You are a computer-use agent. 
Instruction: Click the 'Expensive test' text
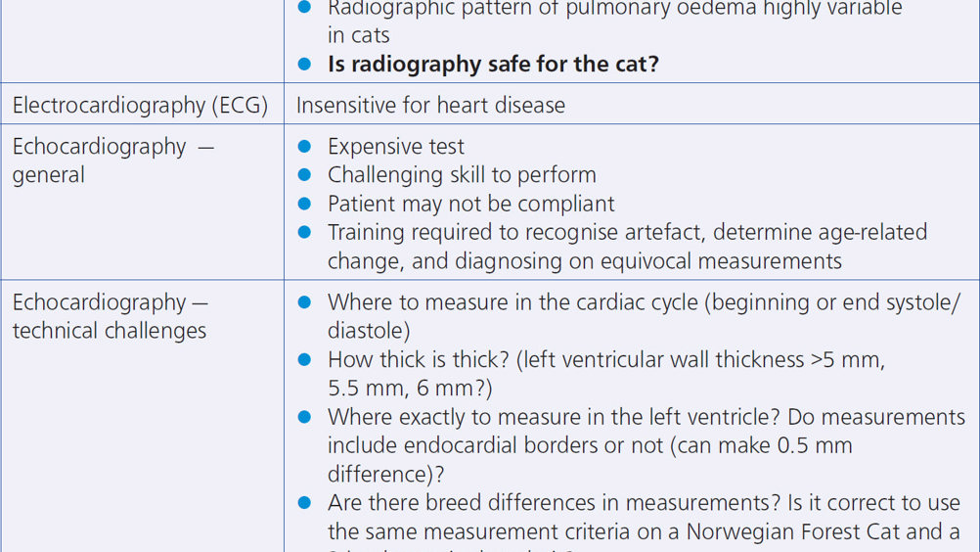(x=396, y=146)
